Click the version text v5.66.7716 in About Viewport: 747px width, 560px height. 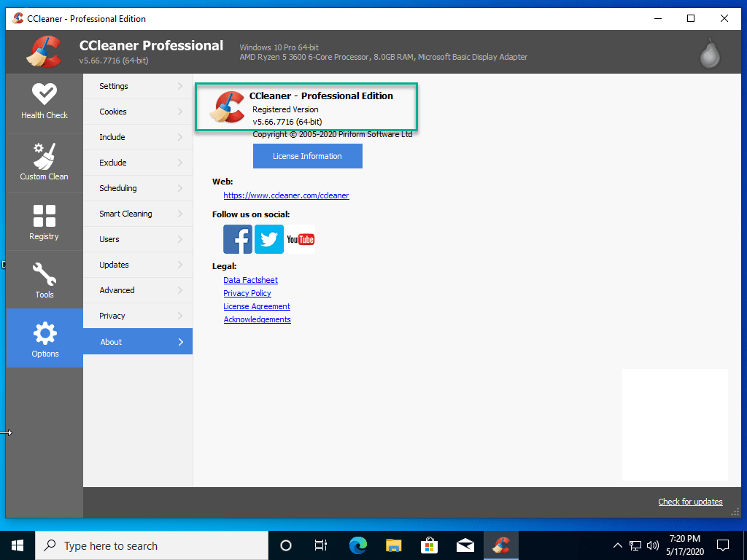(x=287, y=122)
